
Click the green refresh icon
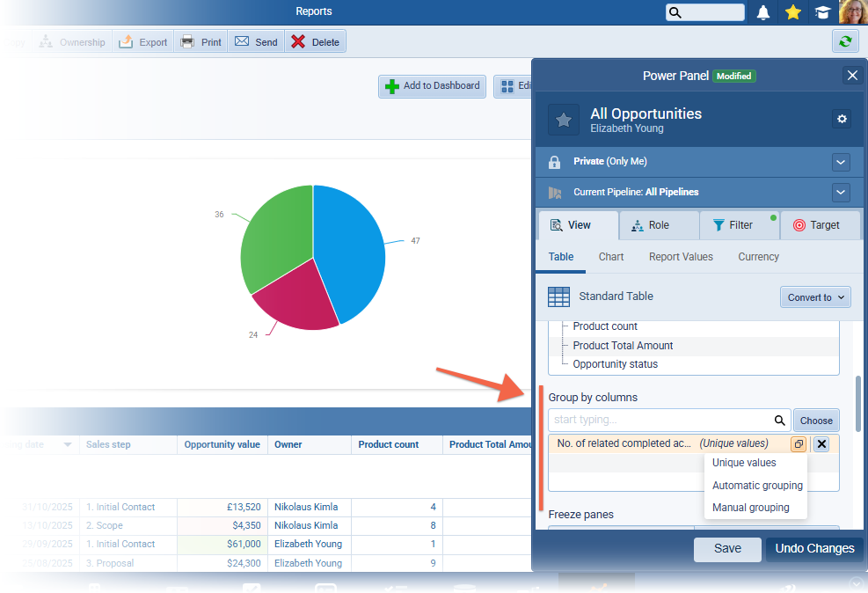click(x=845, y=41)
